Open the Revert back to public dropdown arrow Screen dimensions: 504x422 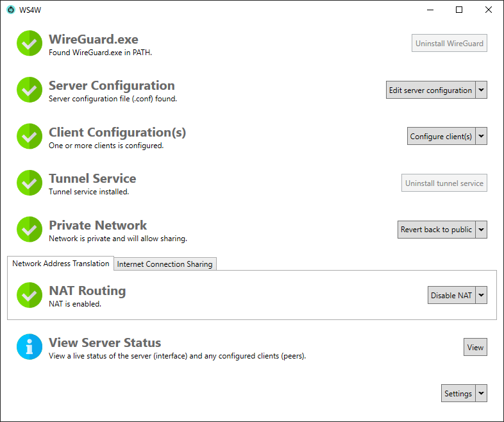coord(481,230)
